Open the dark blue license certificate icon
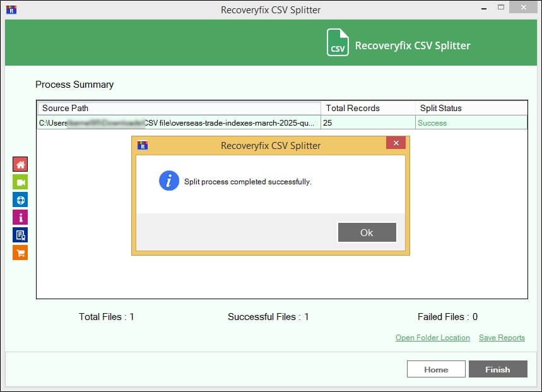 click(x=20, y=235)
